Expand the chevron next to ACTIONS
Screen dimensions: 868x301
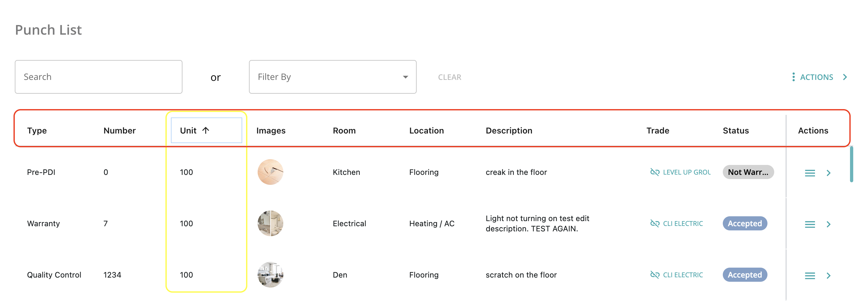(x=845, y=77)
